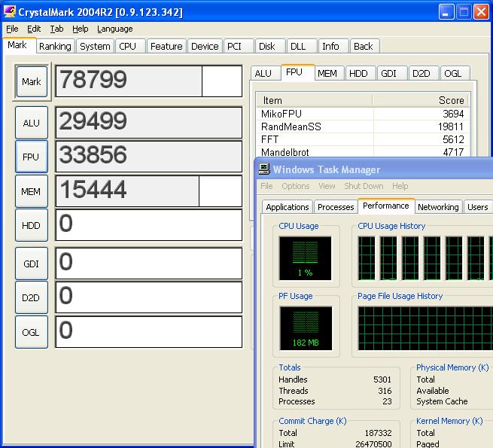Screen dimensions: 493x448
Task: Open Task Manager View menu
Action: pyautogui.click(x=327, y=186)
